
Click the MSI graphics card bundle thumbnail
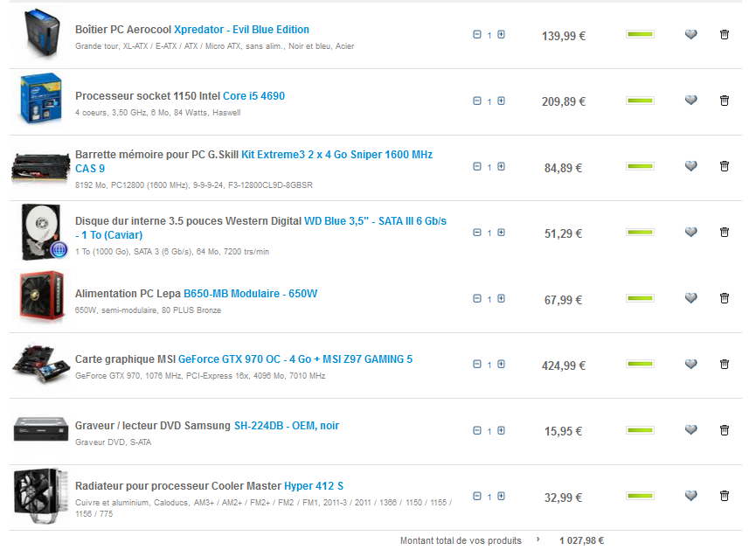click(x=41, y=365)
